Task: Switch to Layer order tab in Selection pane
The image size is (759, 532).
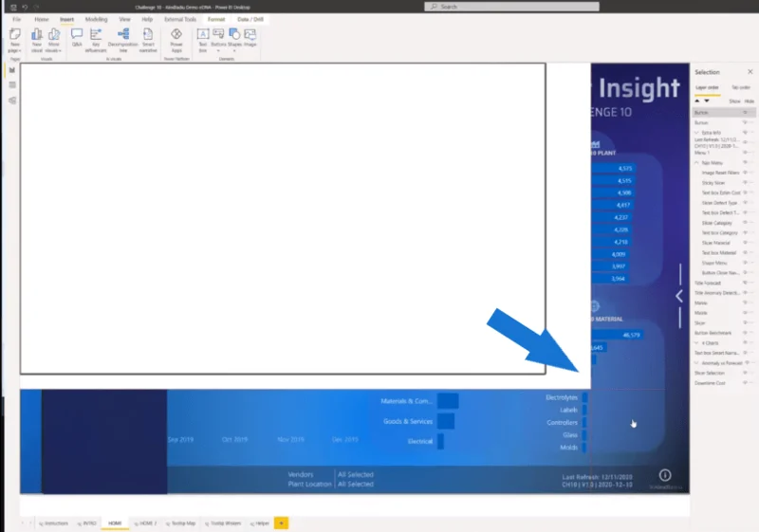Action: [707, 87]
